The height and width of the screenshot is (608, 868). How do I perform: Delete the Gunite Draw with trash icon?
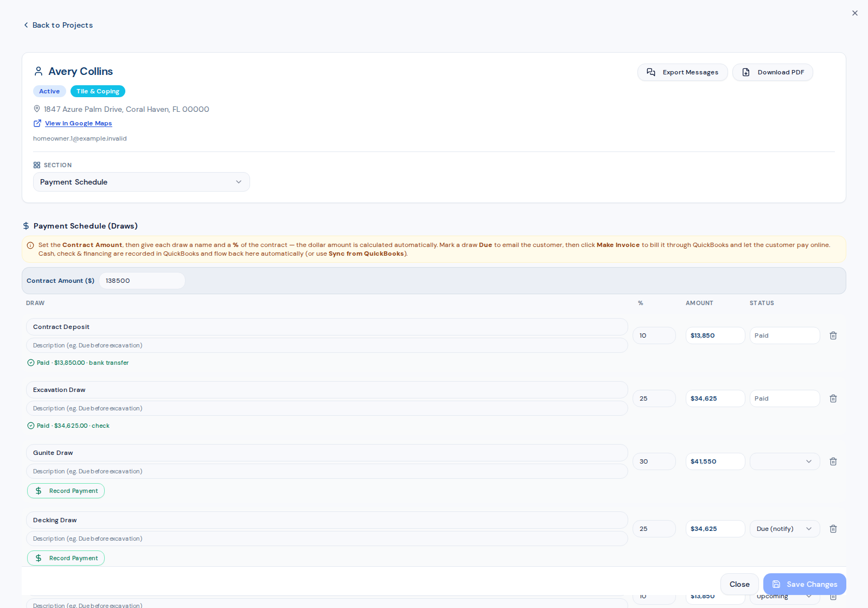click(x=833, y=461)
